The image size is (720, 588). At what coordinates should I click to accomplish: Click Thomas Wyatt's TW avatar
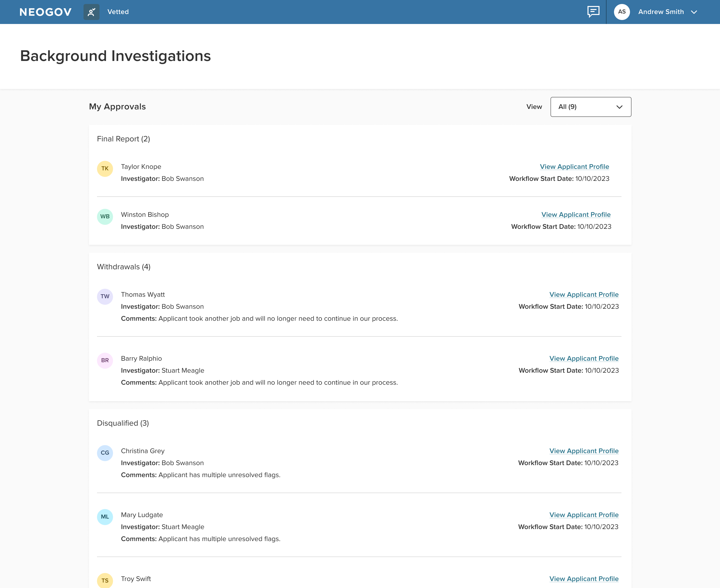(x=105, y=297)
